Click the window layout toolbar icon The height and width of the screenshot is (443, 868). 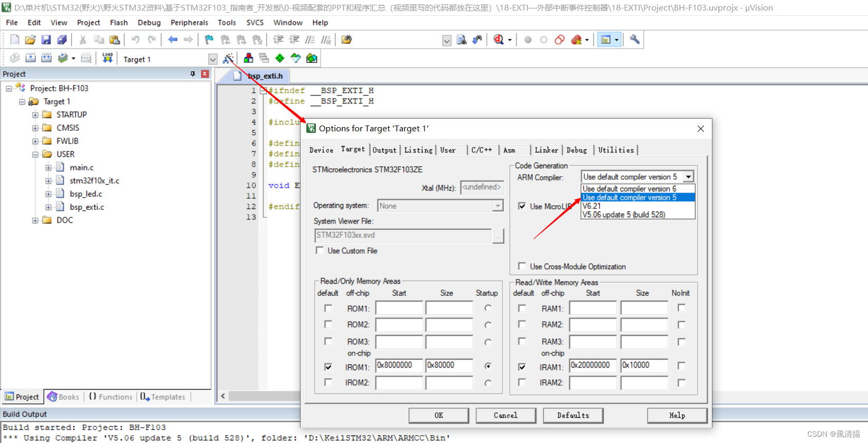(606, 40)
